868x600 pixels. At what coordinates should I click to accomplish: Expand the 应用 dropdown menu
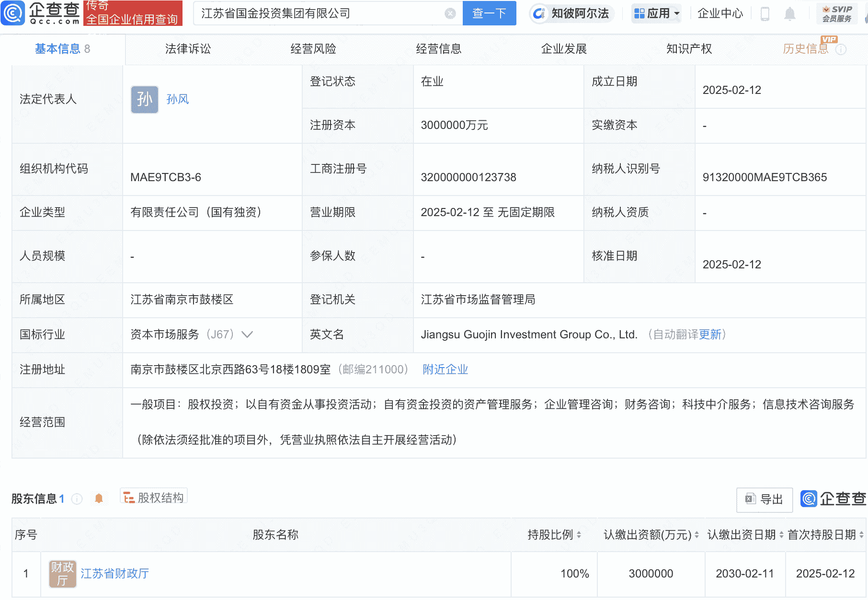pos(656,13)
